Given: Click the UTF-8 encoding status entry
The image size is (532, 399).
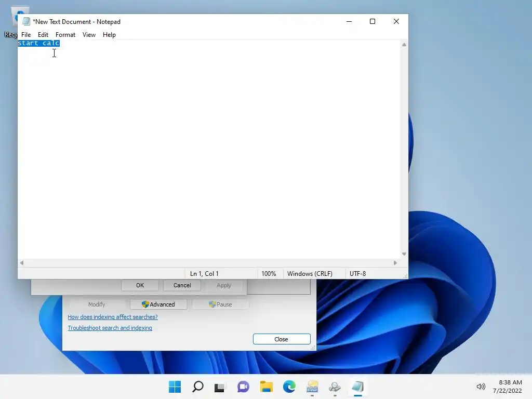Looking at the screenshot, I should pos(357,273).
